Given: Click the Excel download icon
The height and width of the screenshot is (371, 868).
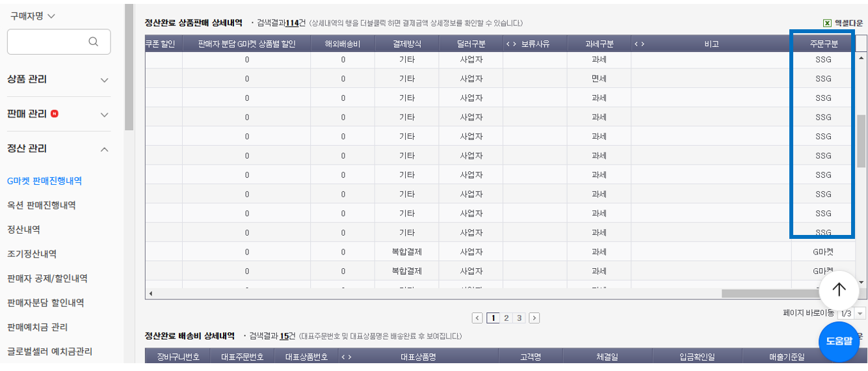Looking at the screenshot, I should (x=827, y=23).
